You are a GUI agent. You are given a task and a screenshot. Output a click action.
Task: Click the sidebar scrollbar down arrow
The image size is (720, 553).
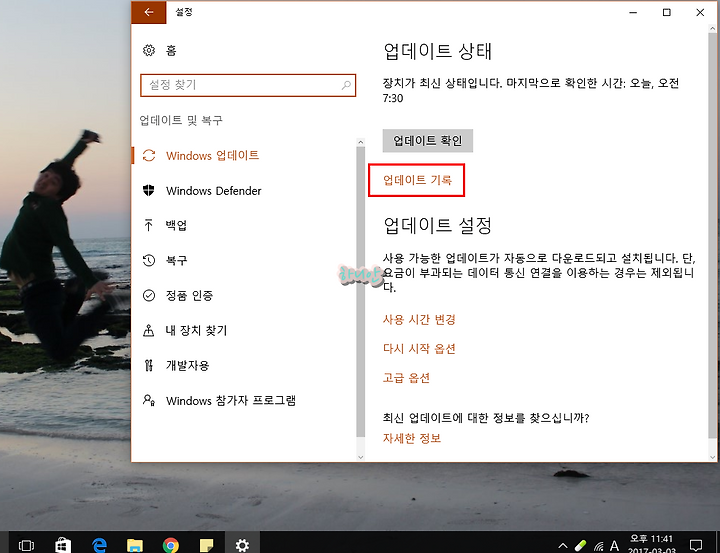tap(360, 457)
